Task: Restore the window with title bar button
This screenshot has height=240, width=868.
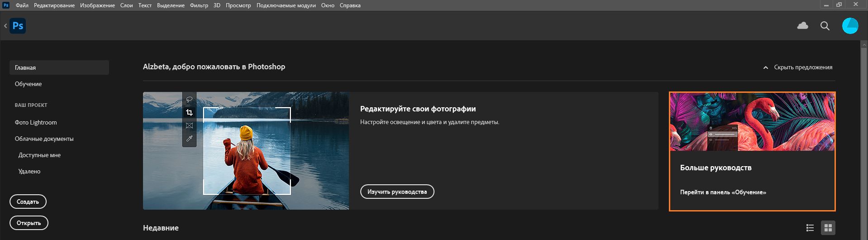Action: point(839,5)
